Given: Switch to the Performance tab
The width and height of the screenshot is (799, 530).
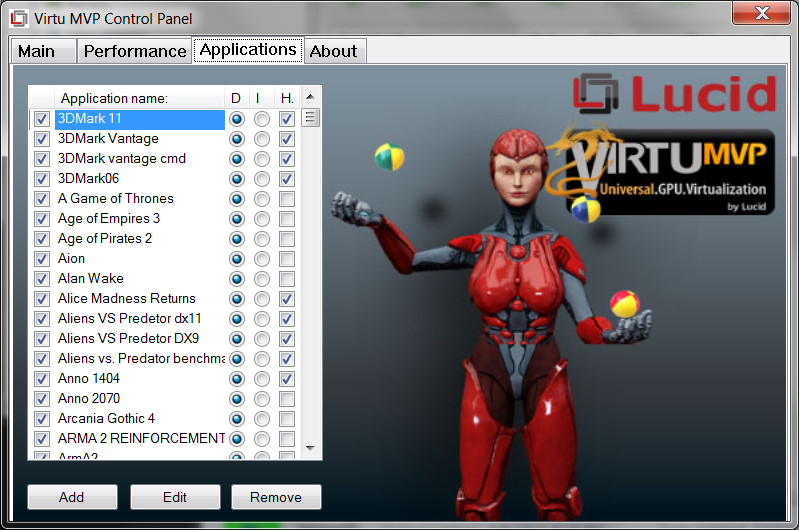Looking at the screenshot, I should pos(135,51).
